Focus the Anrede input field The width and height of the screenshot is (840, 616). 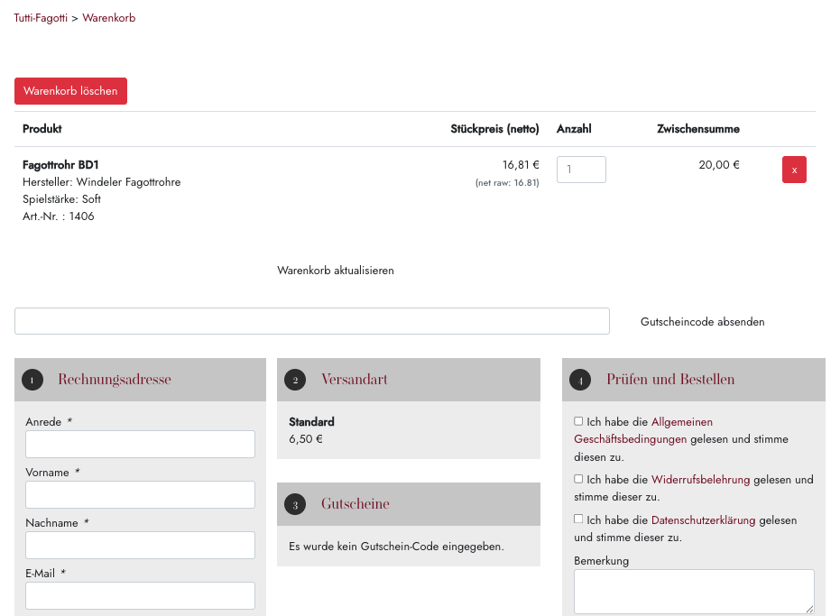[x=140, y=445]
